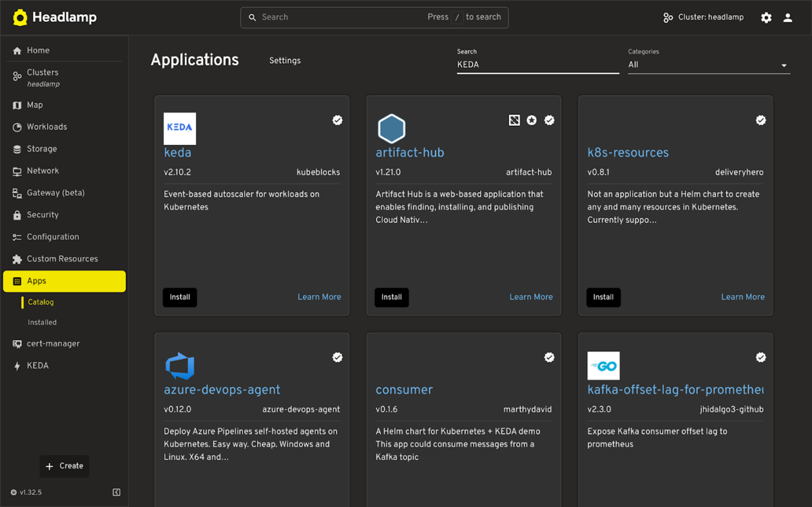Image resolution: width=812 pixels, height=507 pixels.
Task: Open the settings gear icon
Action: pyautogui.click(x=766, y=18)
